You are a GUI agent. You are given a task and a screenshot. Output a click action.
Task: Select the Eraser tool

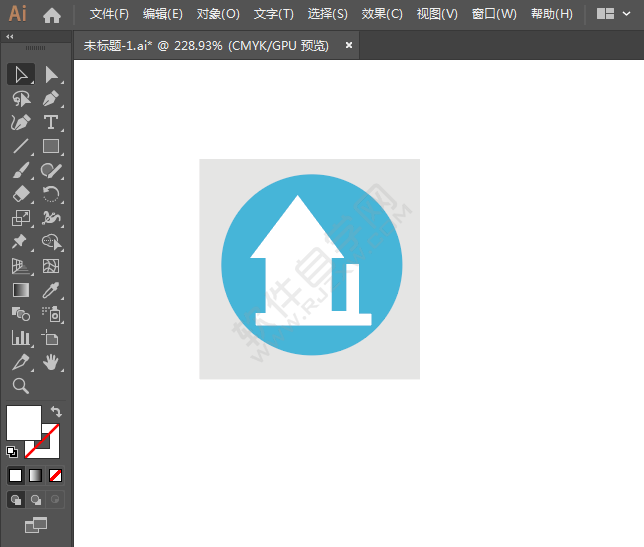(x=21, y=194)
